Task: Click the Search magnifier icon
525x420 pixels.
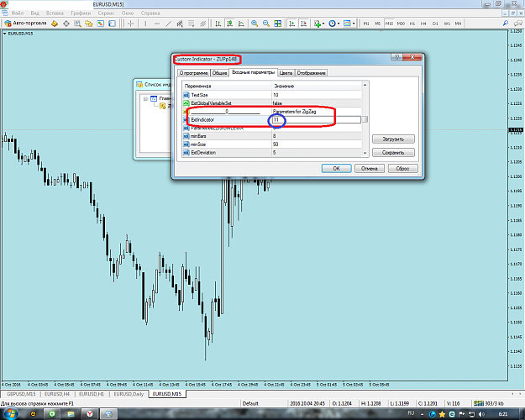Action: 506,24
